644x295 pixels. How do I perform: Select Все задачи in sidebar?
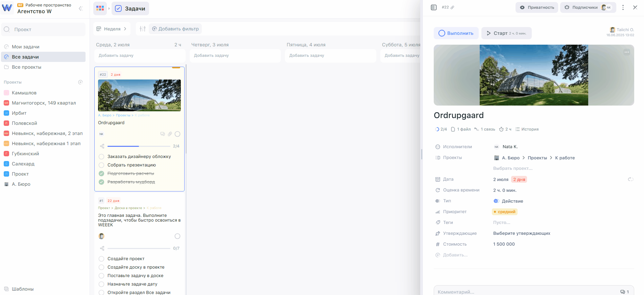(43, 57)
